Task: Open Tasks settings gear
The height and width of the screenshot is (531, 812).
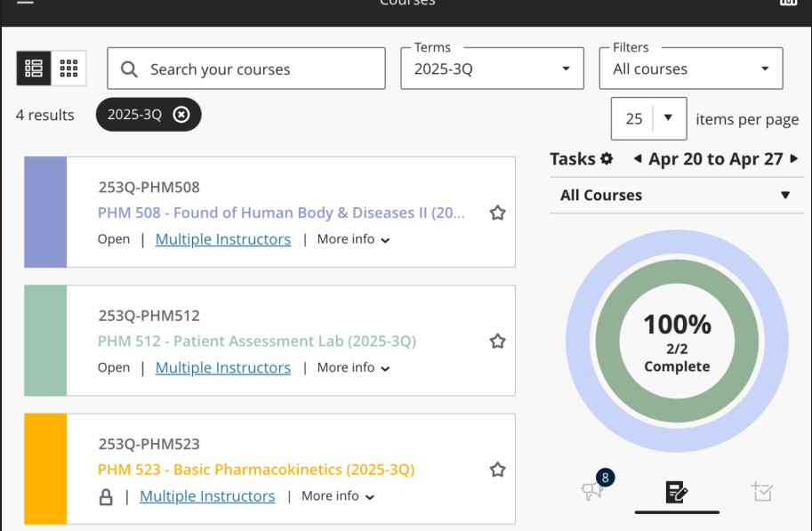Action: click(607, 159)
